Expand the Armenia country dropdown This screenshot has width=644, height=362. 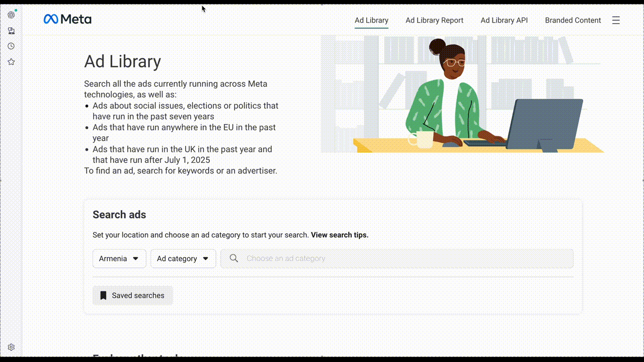coord(119,258)
